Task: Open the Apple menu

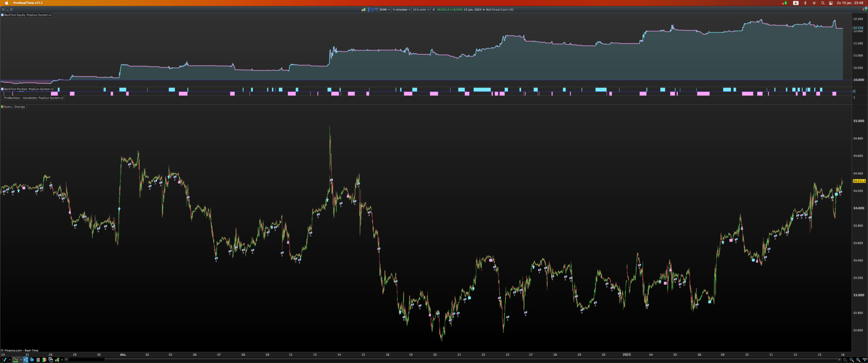Action: tap(6, 3)
